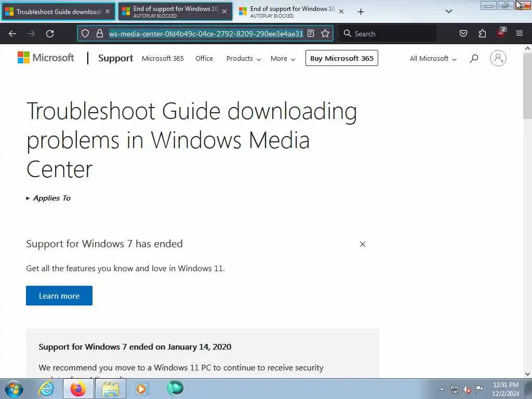Go back to the previous page
Viewport: 532px width, 399px height.
[x=12, y=34]
